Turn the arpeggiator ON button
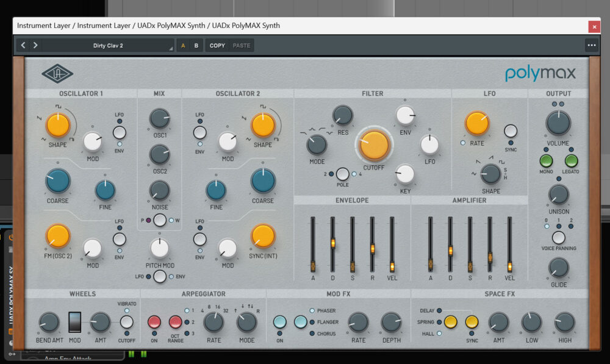The image size is (610, 364). point(154,322)
